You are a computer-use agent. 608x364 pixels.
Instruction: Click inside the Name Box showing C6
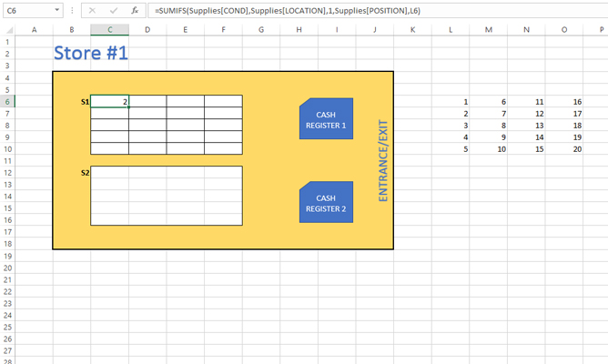[x=27, y=11]
